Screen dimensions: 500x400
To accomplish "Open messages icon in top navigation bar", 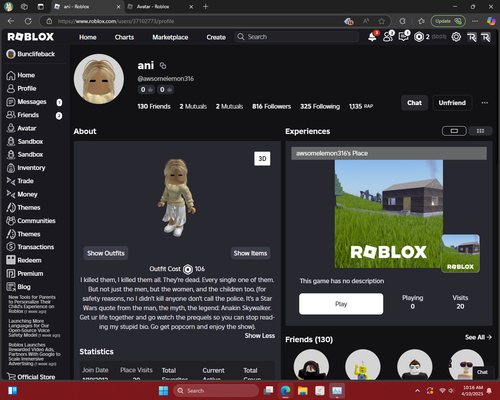I will click(x=403, y=37).
